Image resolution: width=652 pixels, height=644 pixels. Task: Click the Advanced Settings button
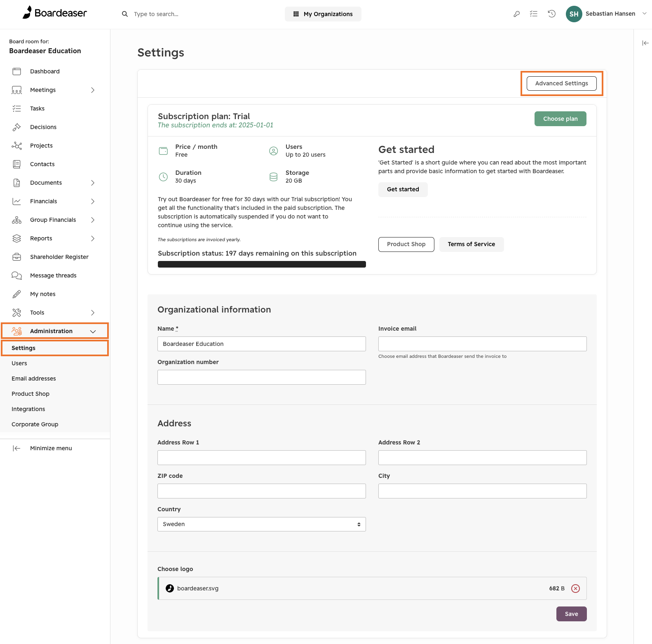click(561, 83)
